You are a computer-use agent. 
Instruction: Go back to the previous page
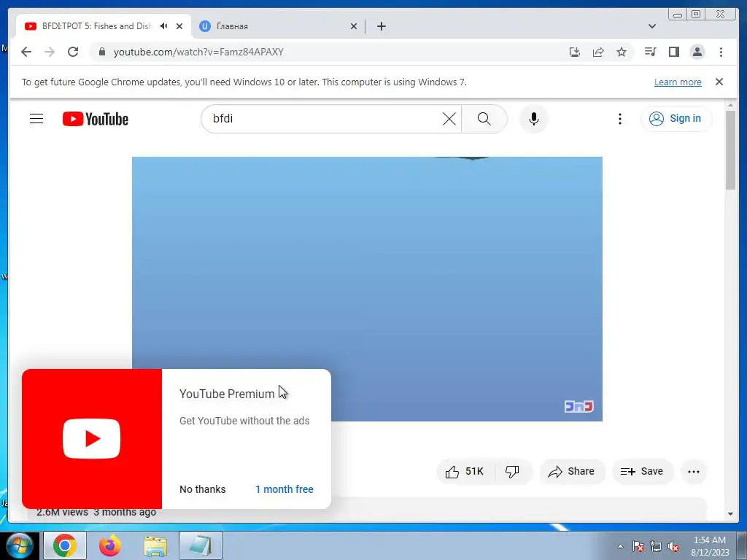tap(26, 52)
